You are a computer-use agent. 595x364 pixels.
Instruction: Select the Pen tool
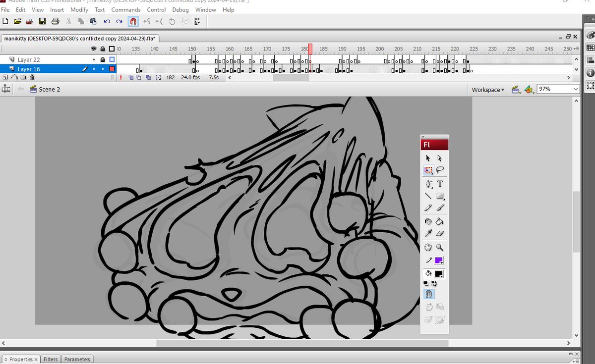(428, 184)
